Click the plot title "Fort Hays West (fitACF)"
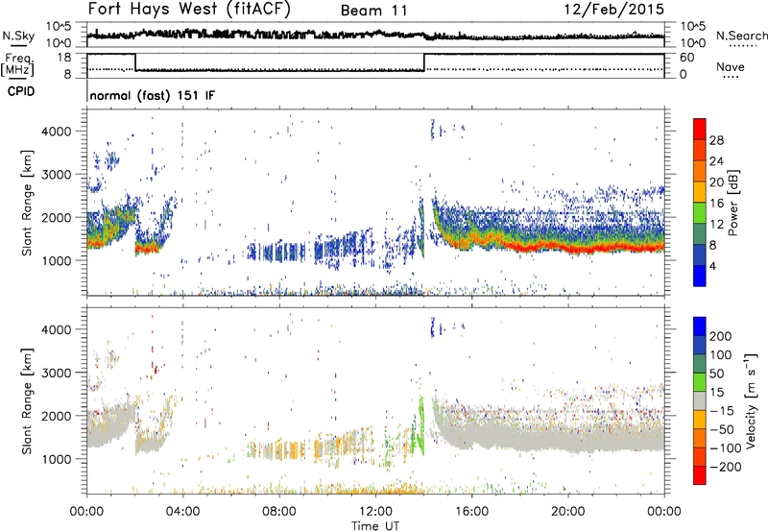Screen dimensions: 768x532 [189, 10]
